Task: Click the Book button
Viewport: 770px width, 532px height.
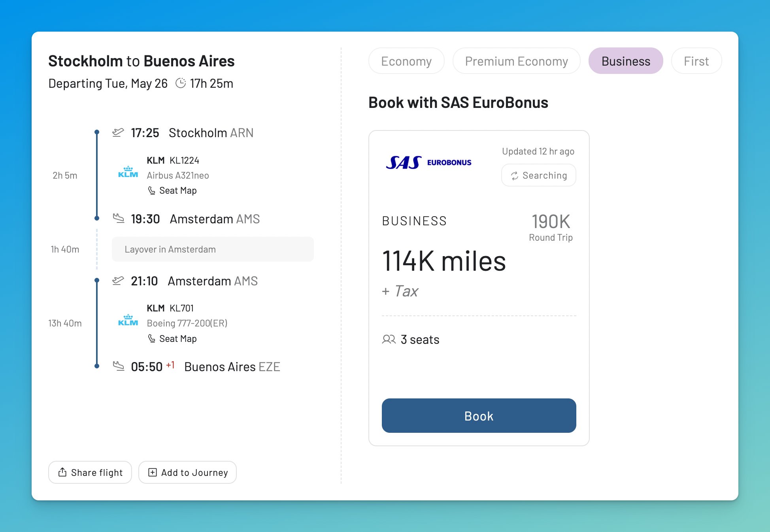Action: coord(479,416)
